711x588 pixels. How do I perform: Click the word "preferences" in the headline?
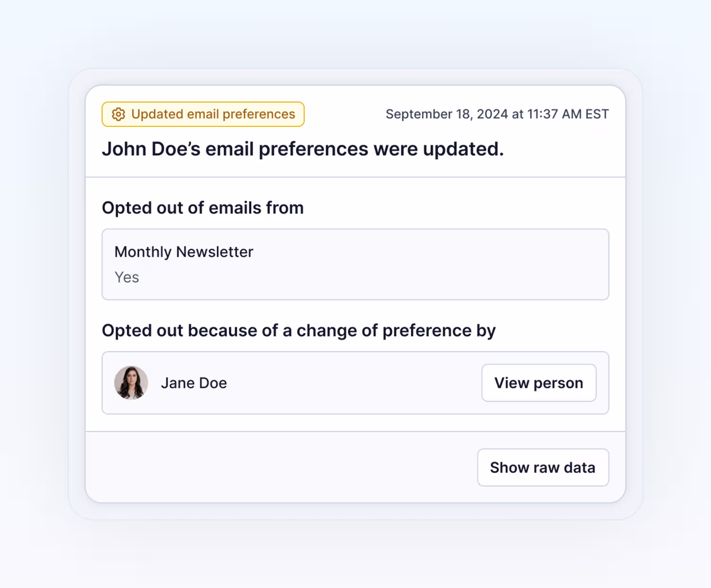(313, 150)
